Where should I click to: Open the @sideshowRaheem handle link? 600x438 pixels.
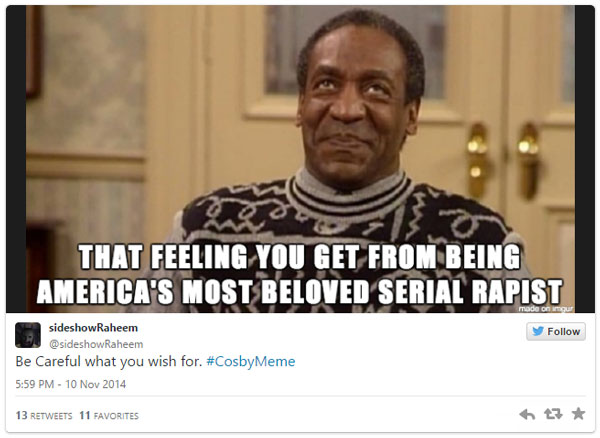96,344
